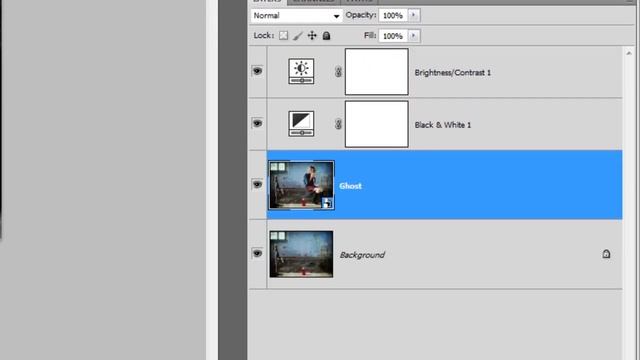Open the Normal blend mode dropdown

(x=296, y=16)
